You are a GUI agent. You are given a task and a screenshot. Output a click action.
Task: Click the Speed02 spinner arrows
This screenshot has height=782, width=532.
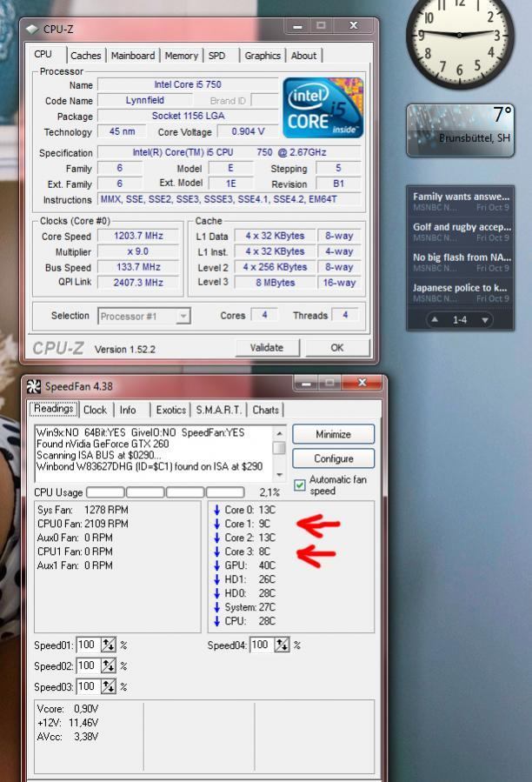coord(108,665)
